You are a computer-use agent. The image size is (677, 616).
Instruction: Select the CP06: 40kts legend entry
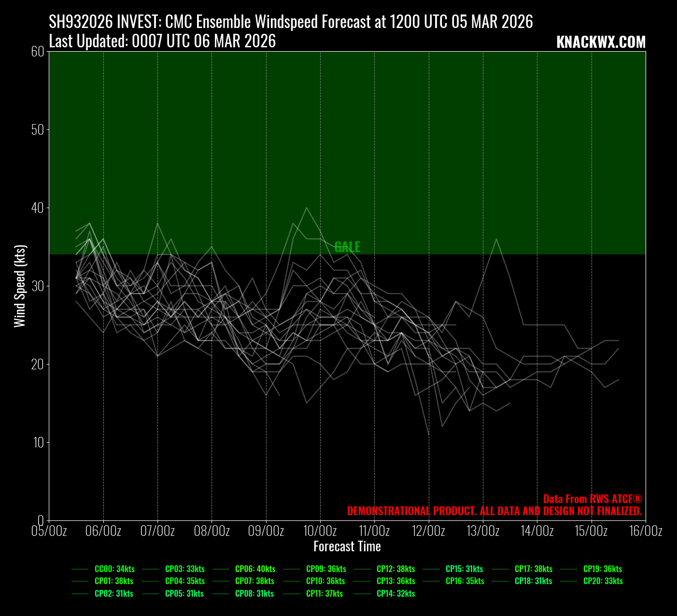pyautogui.click(x=255, y=569)
